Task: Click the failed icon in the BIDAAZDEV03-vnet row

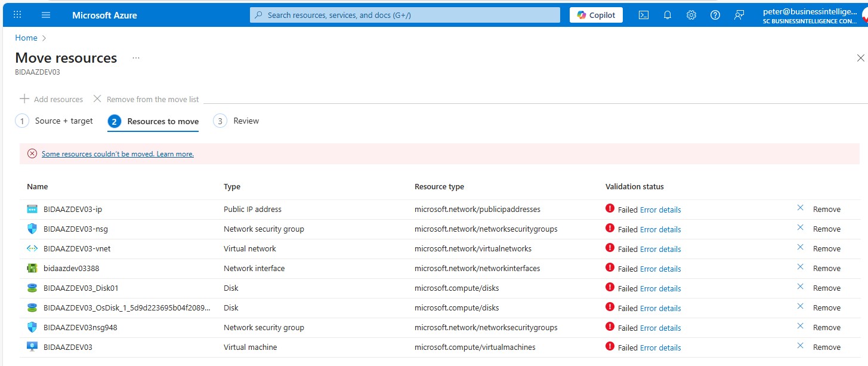Action: tap(610, 248)
